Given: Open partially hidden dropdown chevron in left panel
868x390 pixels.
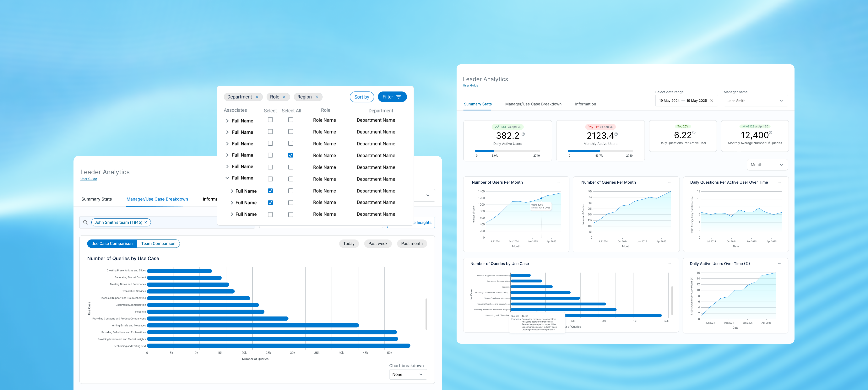Looking at the screenshot, I should click(428, 196).
